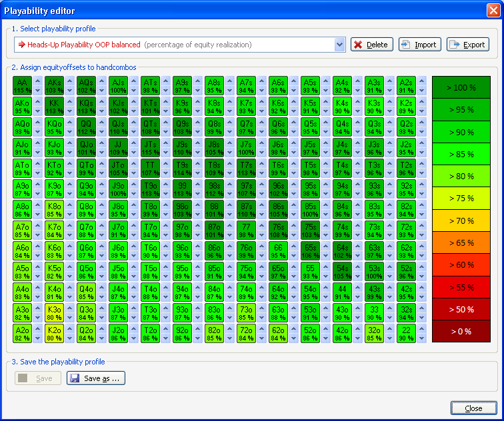Image resolution: width=504 pixels, height=421 pixels.
Task: Click the > 0 % dark red swatch
Action: (461, 332)
